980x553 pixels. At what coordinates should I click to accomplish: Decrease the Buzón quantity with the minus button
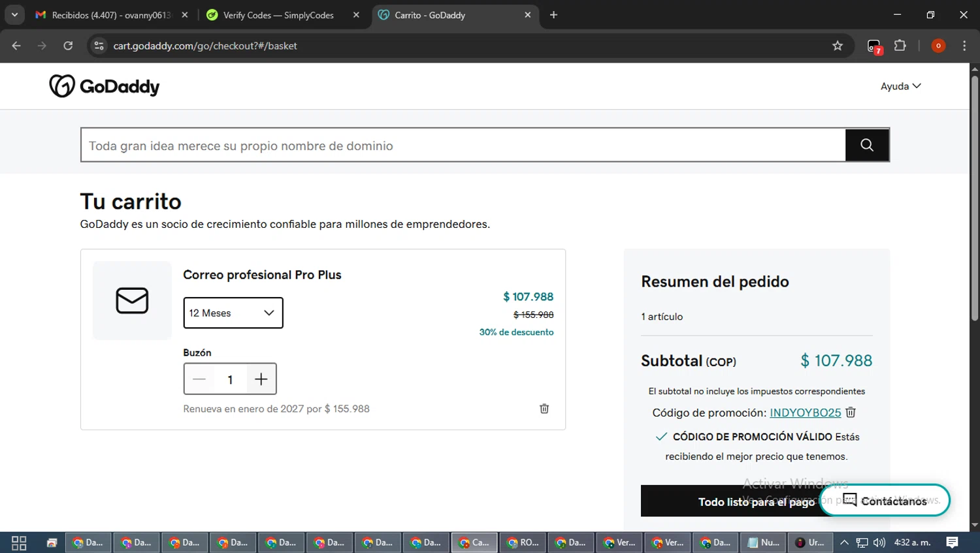coord(199,379)
